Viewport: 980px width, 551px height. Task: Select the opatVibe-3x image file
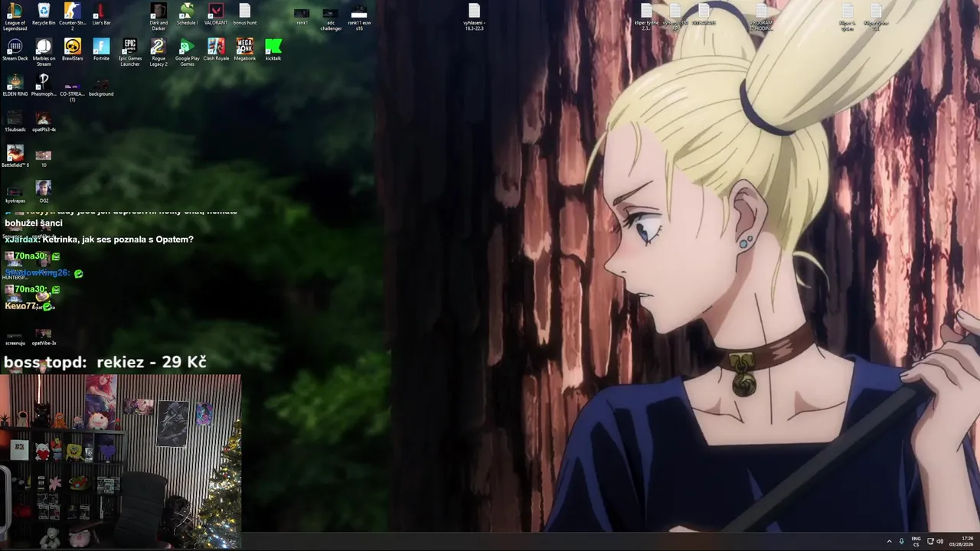pyautogui.click(x=44, y=337)
